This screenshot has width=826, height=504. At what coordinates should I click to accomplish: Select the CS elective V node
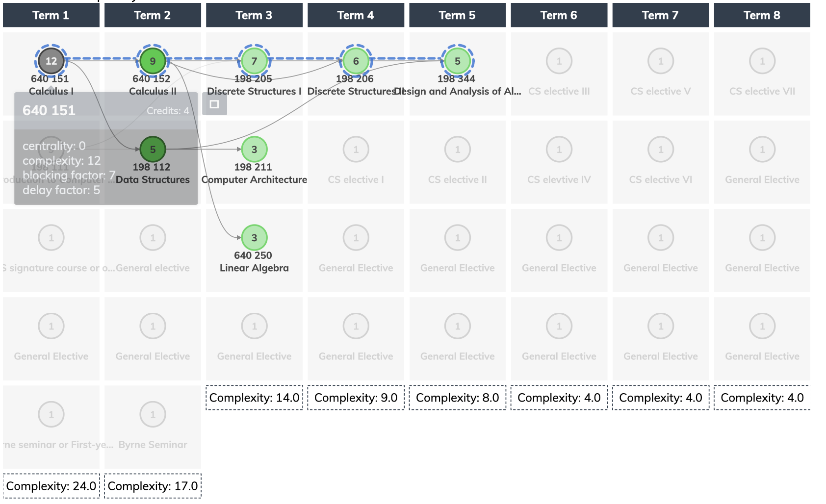coord(660,61)
